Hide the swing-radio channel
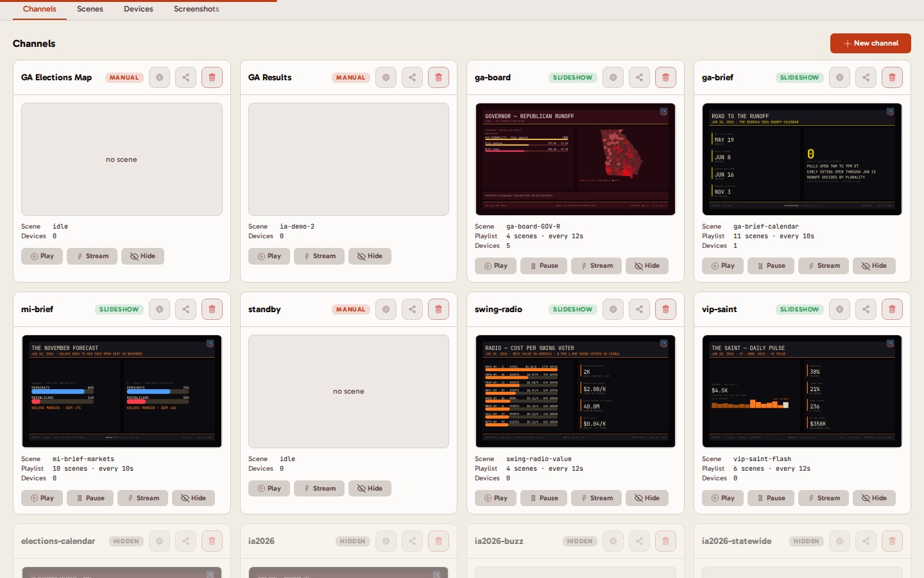 point(647,498)
